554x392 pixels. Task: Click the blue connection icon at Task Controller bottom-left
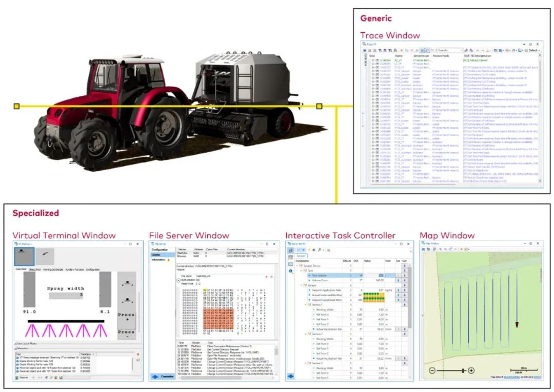[290, 376]
